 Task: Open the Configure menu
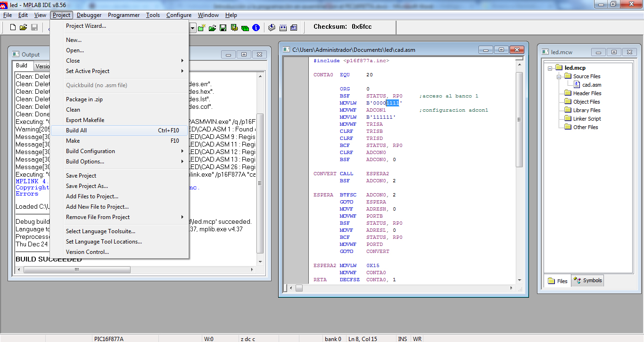(x=179, y=15)
